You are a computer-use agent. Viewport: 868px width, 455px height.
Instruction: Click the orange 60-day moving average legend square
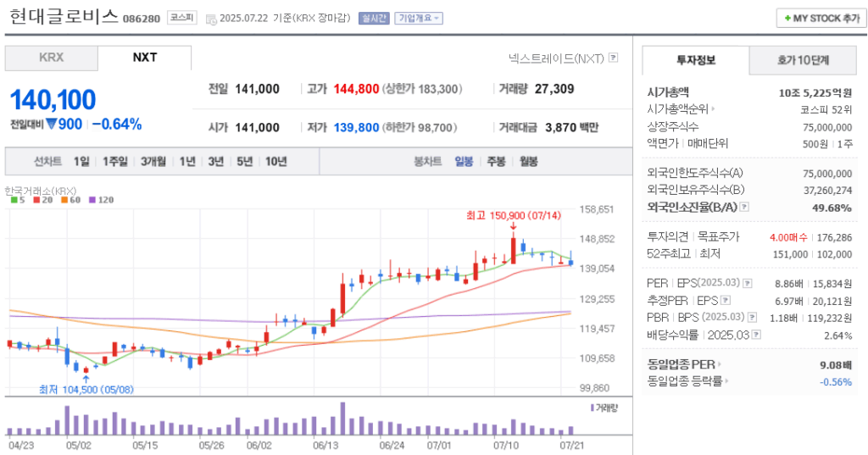pos(64,200)
